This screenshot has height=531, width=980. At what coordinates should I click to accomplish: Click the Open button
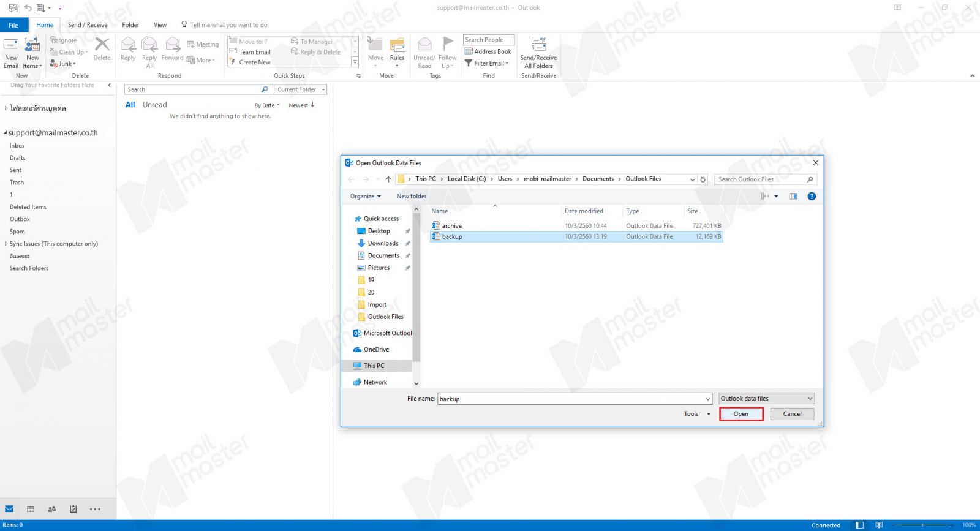coord(741,414)
